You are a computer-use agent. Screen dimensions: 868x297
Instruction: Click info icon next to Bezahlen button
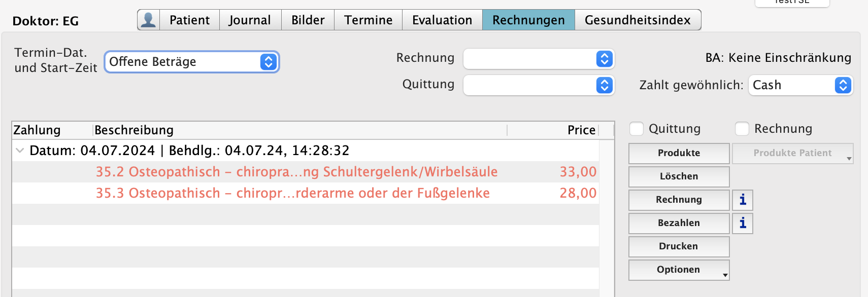click(x=742, y=223)
